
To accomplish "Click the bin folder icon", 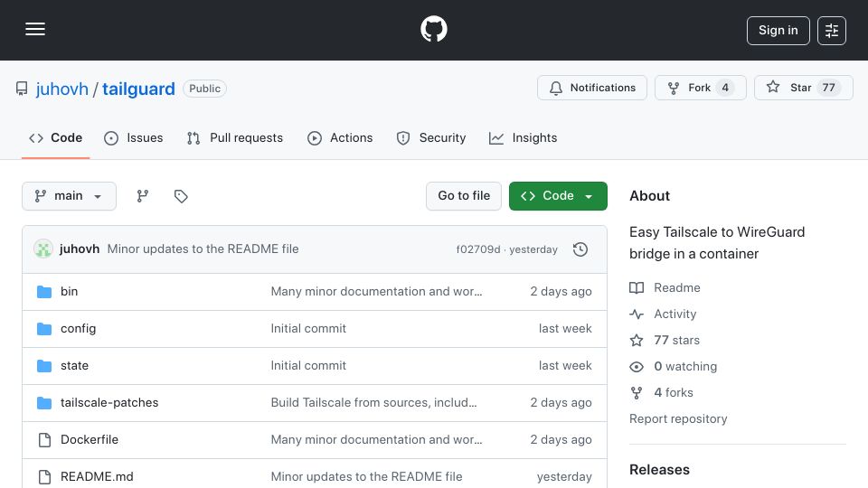I will point(44,292).
